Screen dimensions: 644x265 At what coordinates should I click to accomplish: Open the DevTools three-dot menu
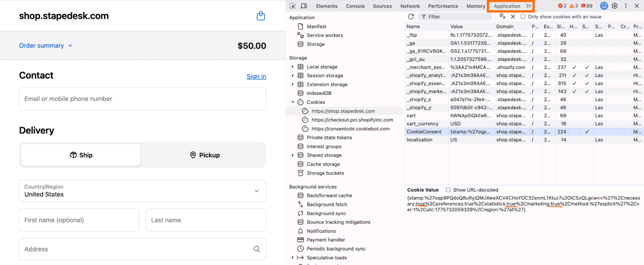(x=626, y=6)
